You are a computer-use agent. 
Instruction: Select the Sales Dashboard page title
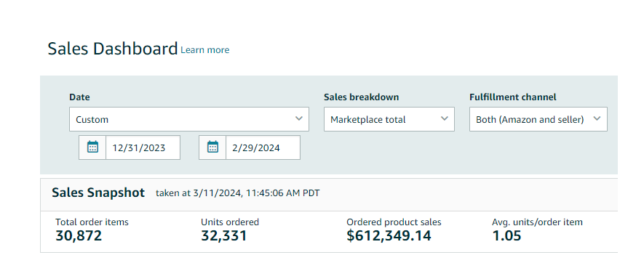click(113, 49)
